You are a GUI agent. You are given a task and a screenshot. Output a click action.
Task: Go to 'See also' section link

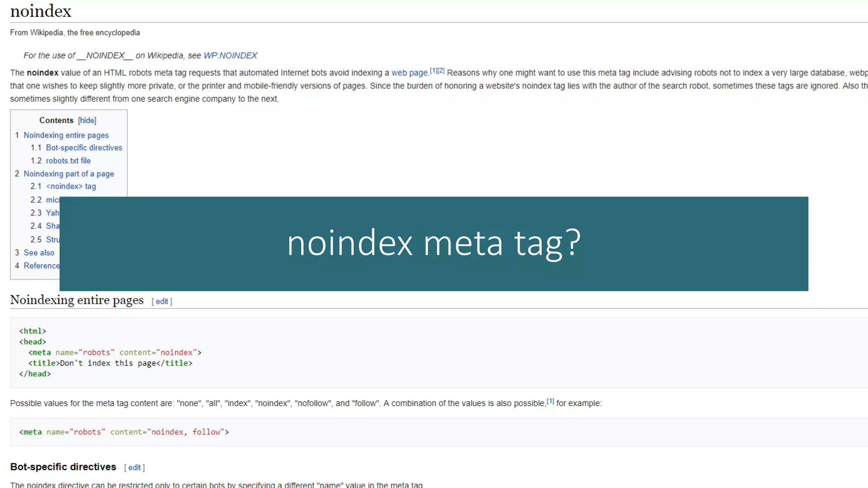39,252
